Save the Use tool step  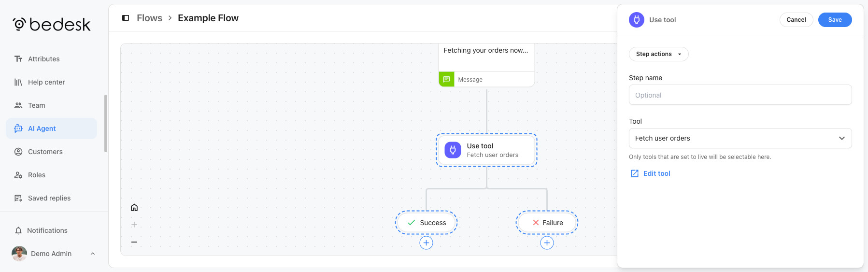point(835,20)
